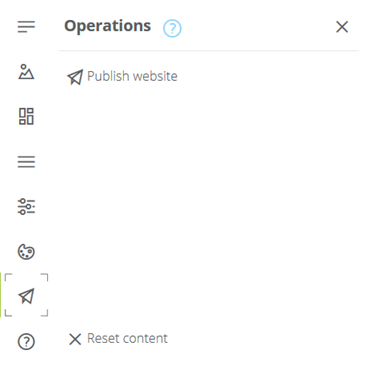Click the green active indicator beside paper plane

pyautogui.click(x=1, y=295)
